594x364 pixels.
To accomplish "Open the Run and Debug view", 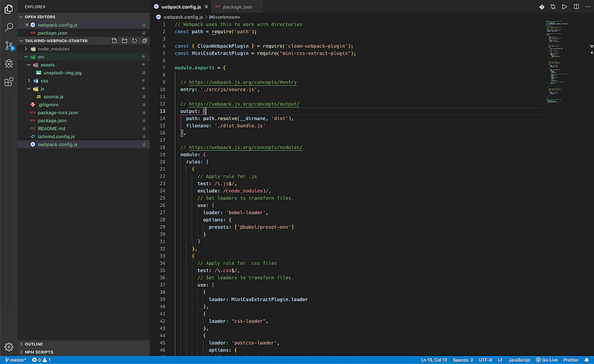I will tap(9, 63).
